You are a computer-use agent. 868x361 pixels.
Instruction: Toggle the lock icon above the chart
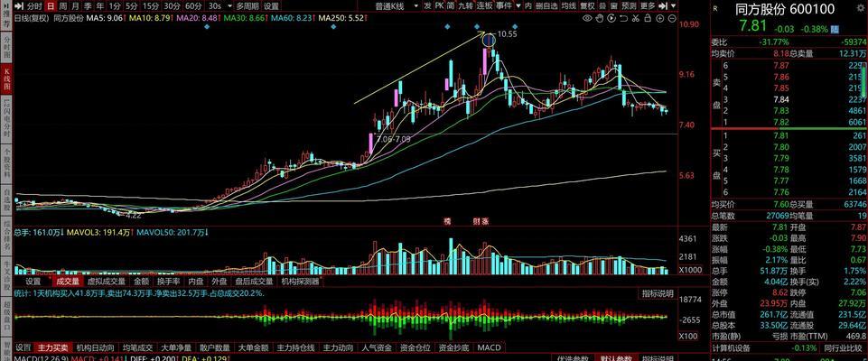coord(647,18)
